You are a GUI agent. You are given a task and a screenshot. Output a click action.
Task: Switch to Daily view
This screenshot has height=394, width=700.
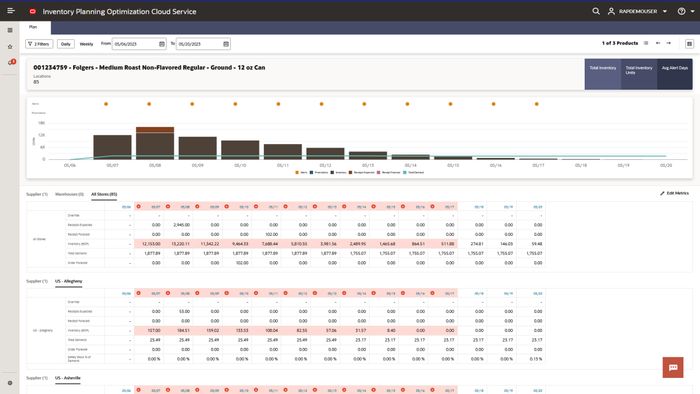66,44
